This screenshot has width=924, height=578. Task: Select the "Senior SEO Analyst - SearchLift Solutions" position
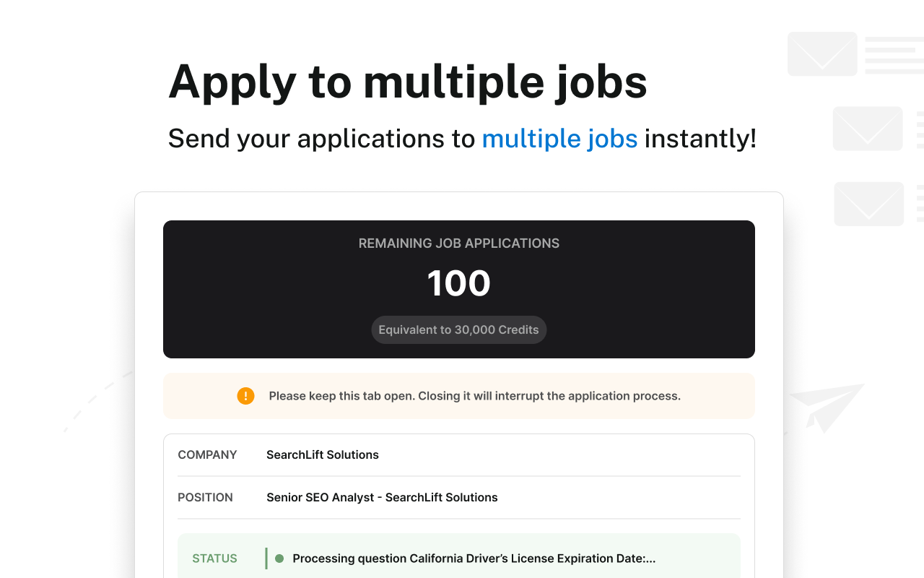point(382,497)
